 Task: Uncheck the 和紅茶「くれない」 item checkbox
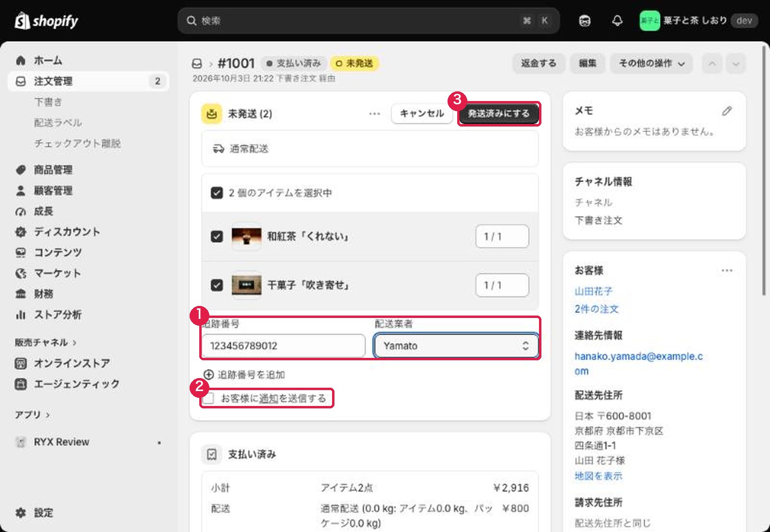coord(217,237)
